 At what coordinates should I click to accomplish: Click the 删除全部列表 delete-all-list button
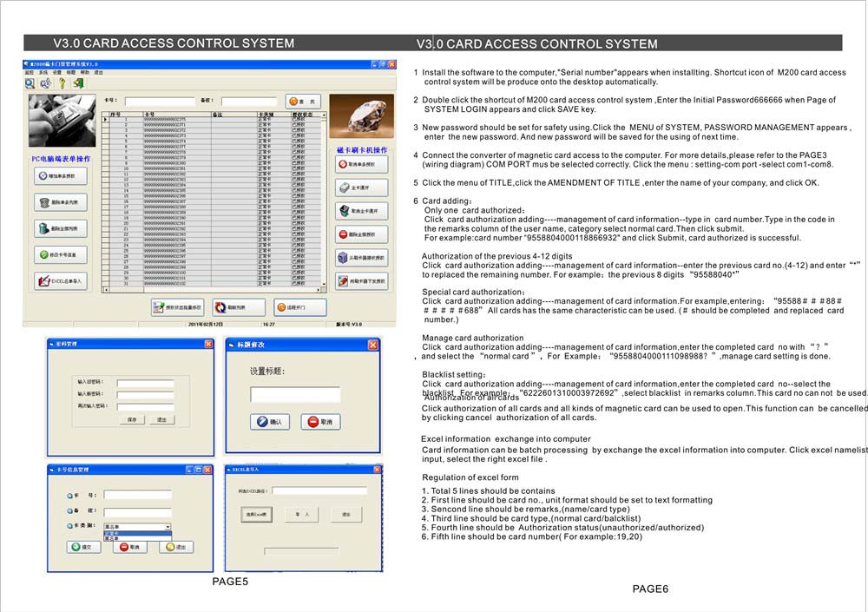click(61, 228)
